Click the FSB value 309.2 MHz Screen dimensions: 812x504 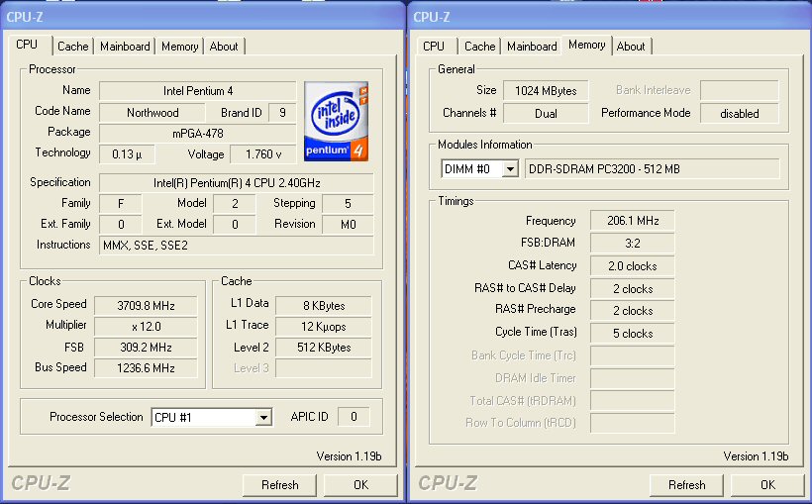(x=146, y=347)
